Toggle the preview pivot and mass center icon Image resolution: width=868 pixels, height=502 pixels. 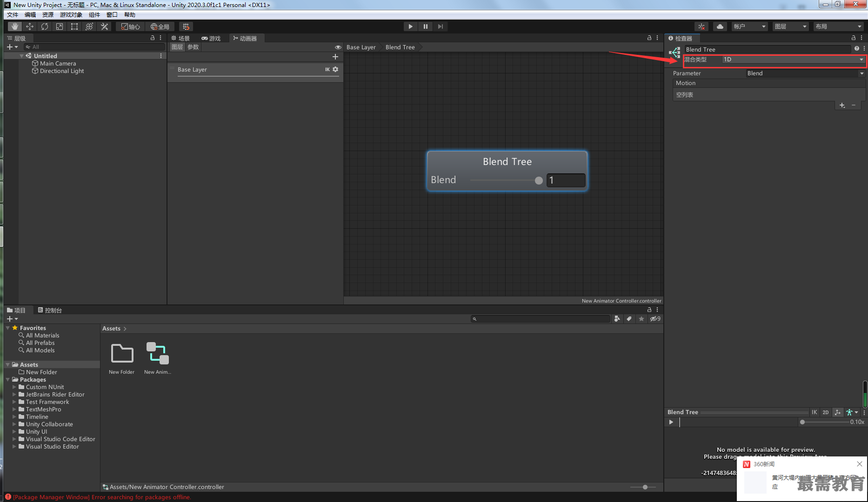coord(837,412)
